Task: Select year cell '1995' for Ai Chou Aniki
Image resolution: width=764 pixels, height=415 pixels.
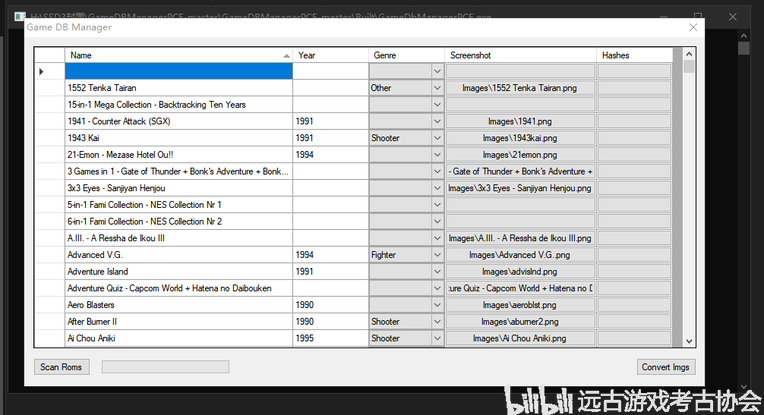Action: click(x=330, y=339)
